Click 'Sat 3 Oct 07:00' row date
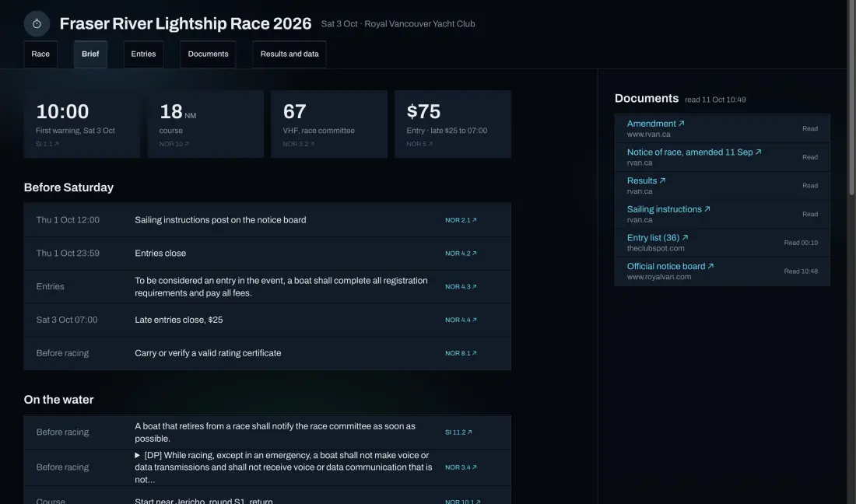856x504 pixels. click(x=67, y=320)
